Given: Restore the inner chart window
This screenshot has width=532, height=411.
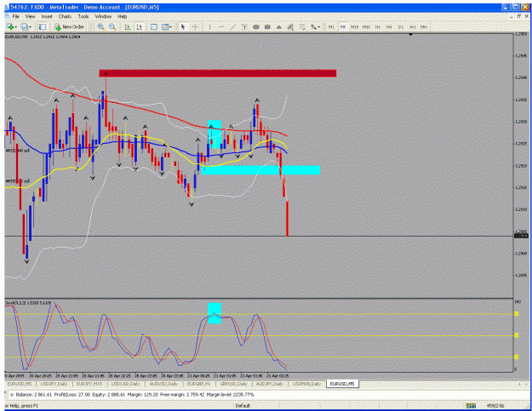Looking at the screenshot, I should tap(518, 16).
